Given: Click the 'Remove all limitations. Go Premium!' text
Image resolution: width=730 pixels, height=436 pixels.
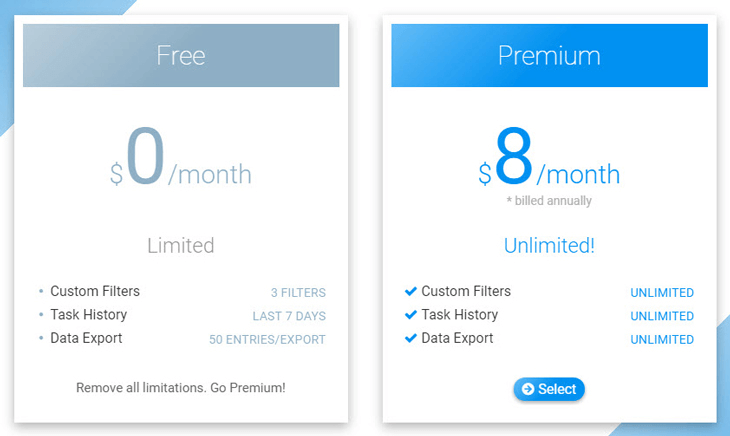Looking at the screenshot, I should click(181, 388).
